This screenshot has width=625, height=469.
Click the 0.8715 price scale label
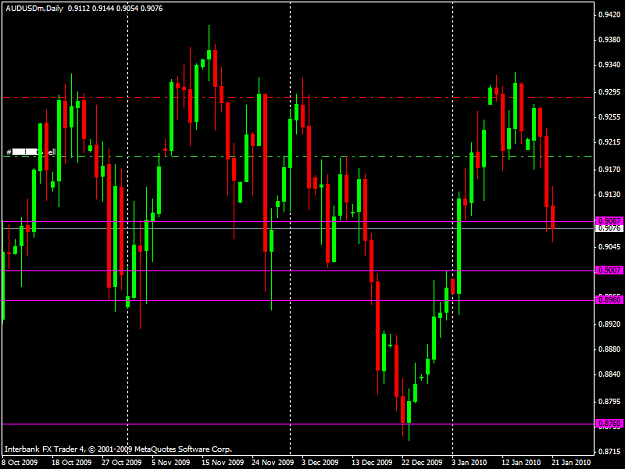(609, 451)
